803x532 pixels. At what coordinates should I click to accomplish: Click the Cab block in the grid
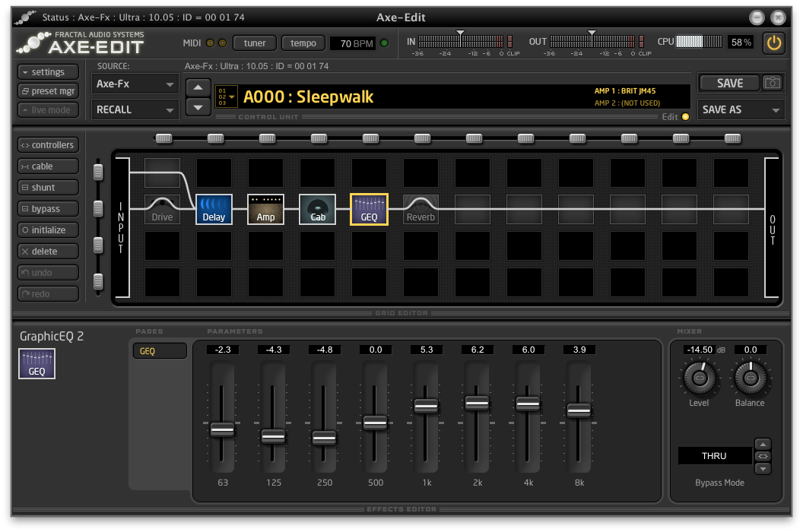point(317,209)
